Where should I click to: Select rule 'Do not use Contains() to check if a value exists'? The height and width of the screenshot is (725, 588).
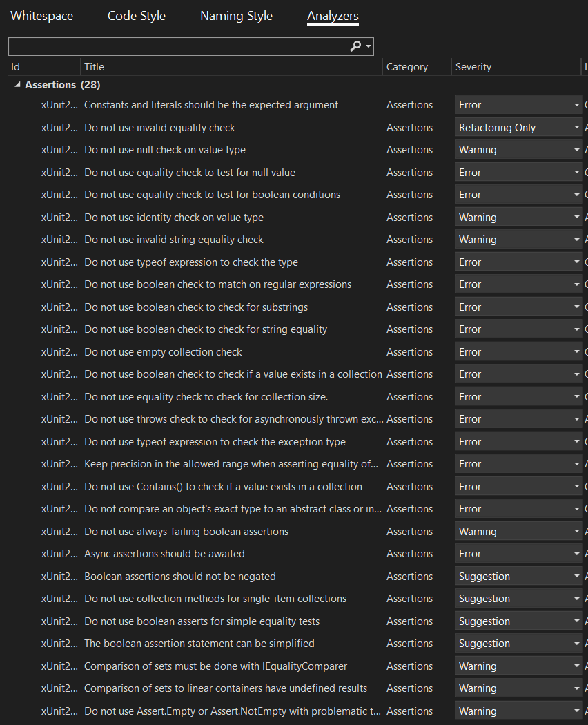click(224, 486)
